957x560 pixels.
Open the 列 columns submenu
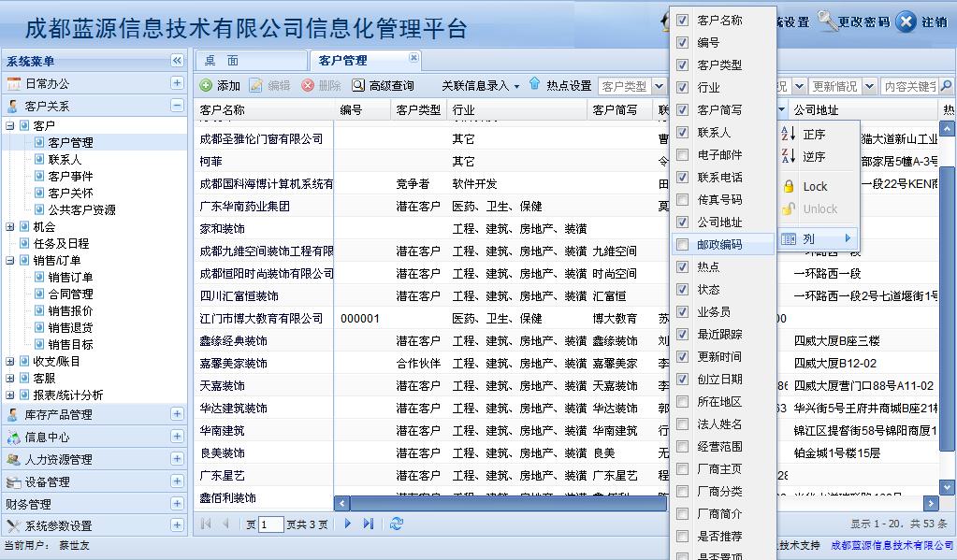818,238
